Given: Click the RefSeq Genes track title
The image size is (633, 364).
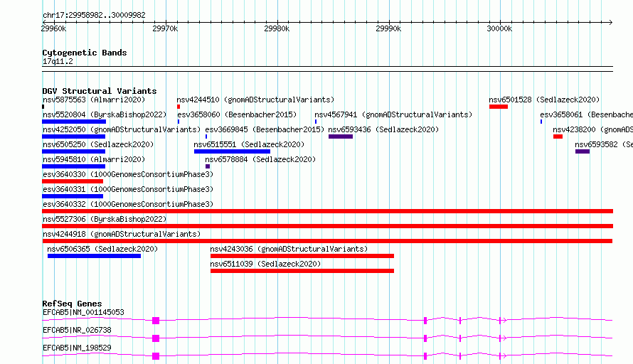Looking at the screenshot, I should click(x=72, y=304).
